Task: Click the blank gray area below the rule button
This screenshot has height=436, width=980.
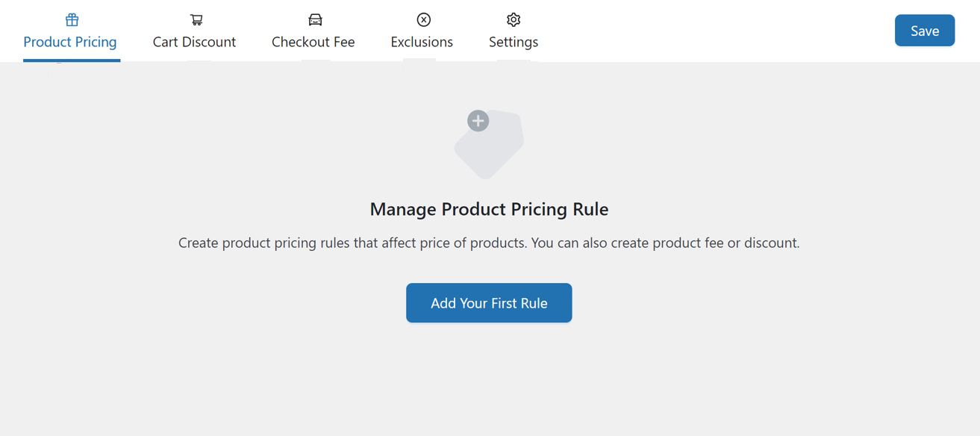Action: click(x=489, y=381)
